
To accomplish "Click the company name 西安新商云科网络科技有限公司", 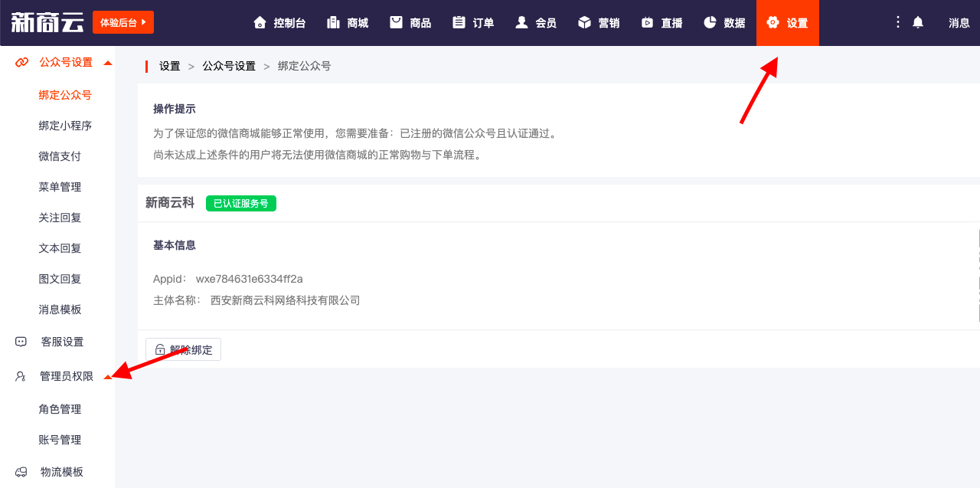I will (286, 300).
